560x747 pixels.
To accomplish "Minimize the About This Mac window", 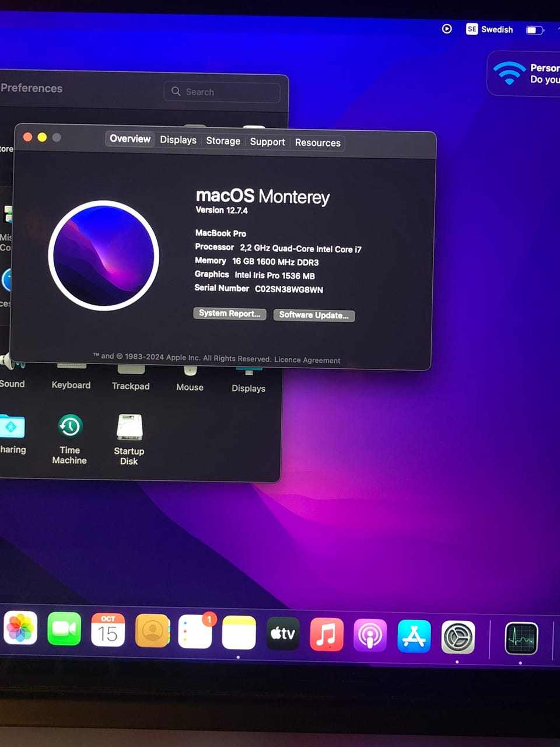I will pos(42,137).
